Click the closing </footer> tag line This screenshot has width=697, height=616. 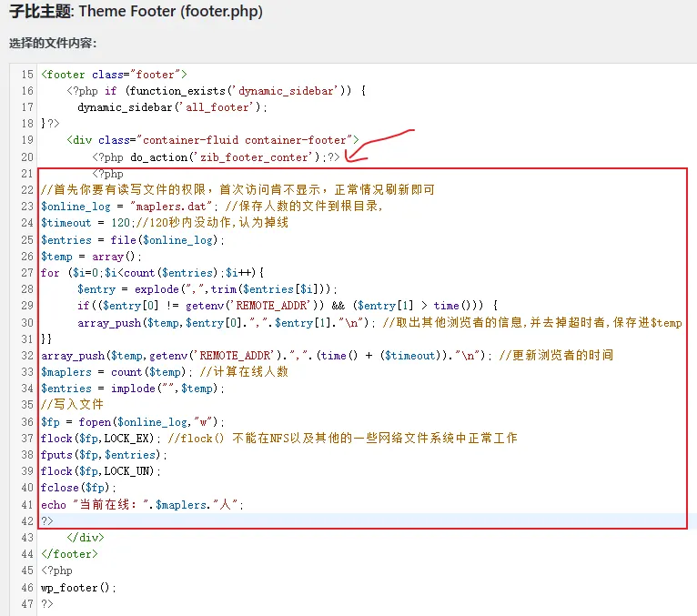(x=69, y=554)
